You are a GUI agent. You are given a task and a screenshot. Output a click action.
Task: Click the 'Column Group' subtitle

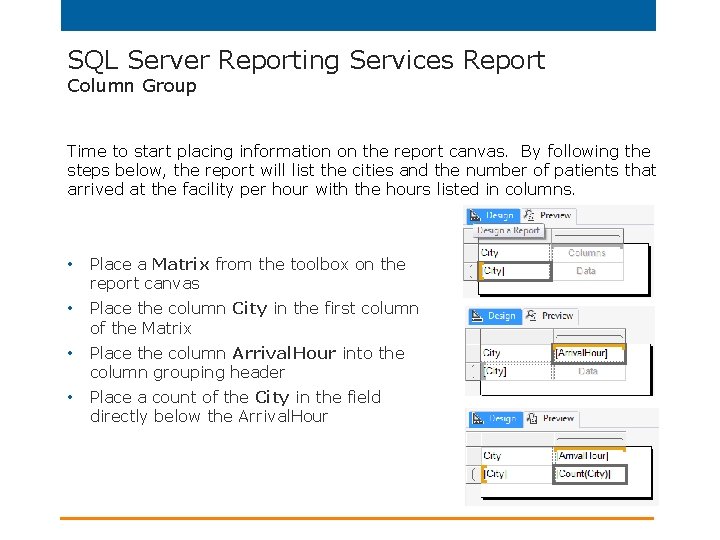pyautogui.click(x=132, y=86)
